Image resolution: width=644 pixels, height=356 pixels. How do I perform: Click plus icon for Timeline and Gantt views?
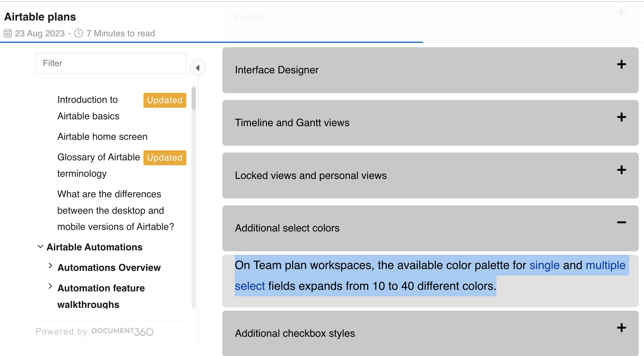tap(621, 117)
